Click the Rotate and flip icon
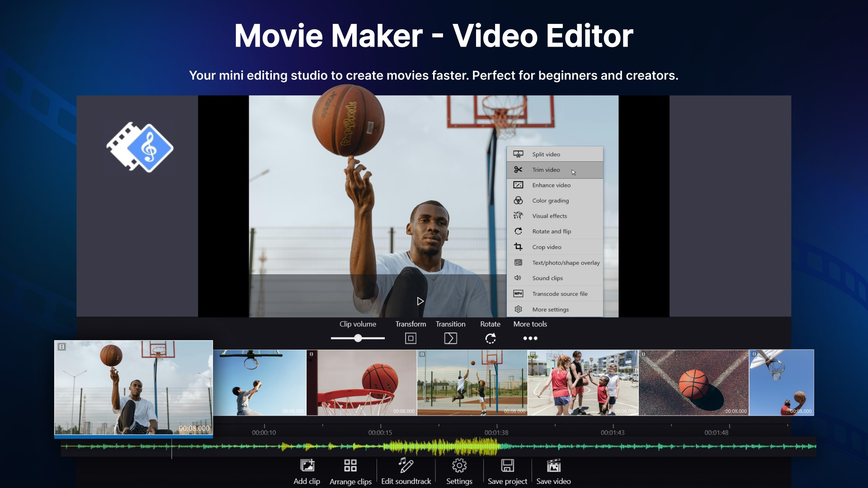The image size is (868, 488). [518, 231]
